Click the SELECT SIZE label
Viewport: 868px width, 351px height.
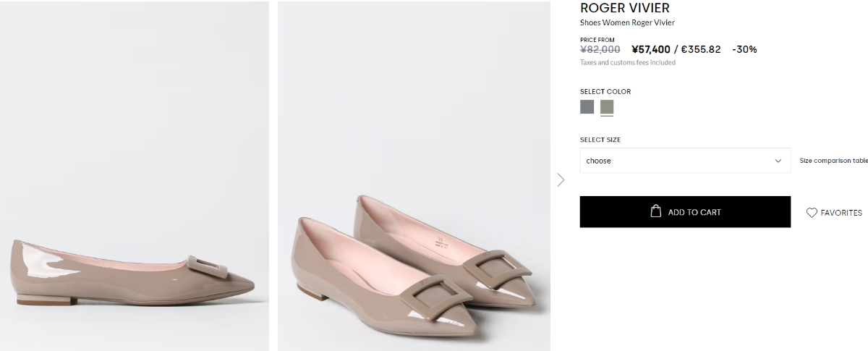600,140
